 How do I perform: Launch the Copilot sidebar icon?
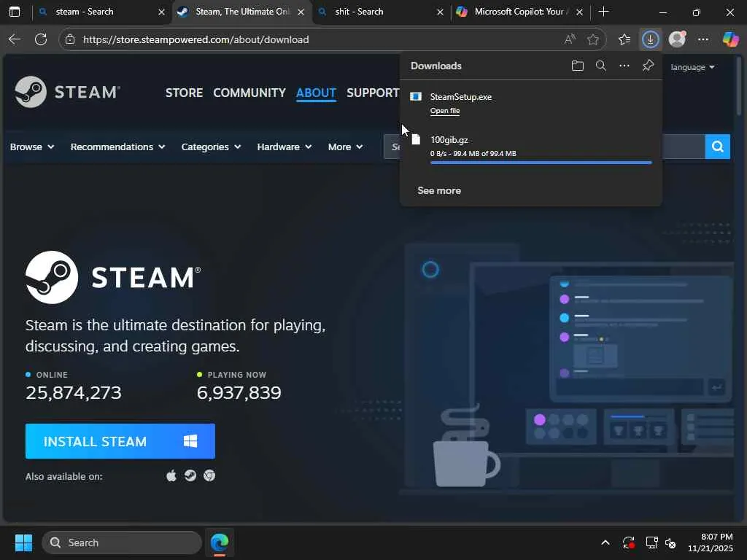click(x=729, y=39)
